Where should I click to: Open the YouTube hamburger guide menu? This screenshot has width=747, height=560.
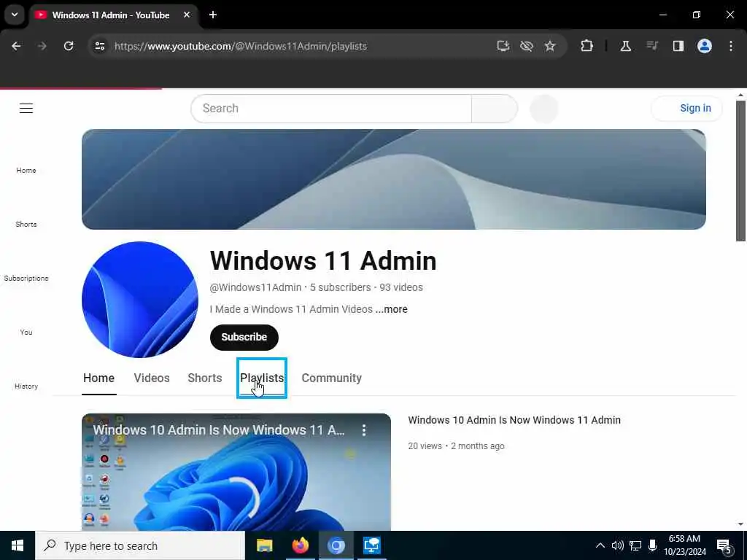click(x=26, y=109)
